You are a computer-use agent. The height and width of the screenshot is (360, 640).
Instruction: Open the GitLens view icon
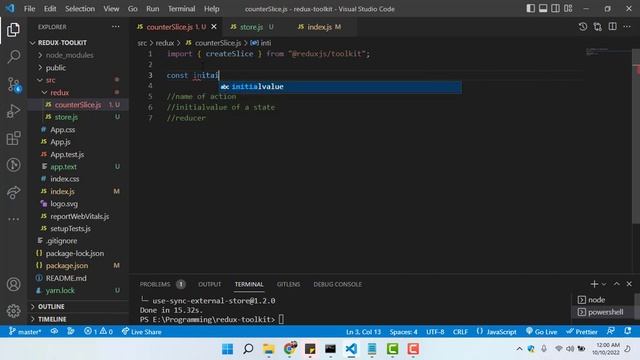tap(13, 165)
